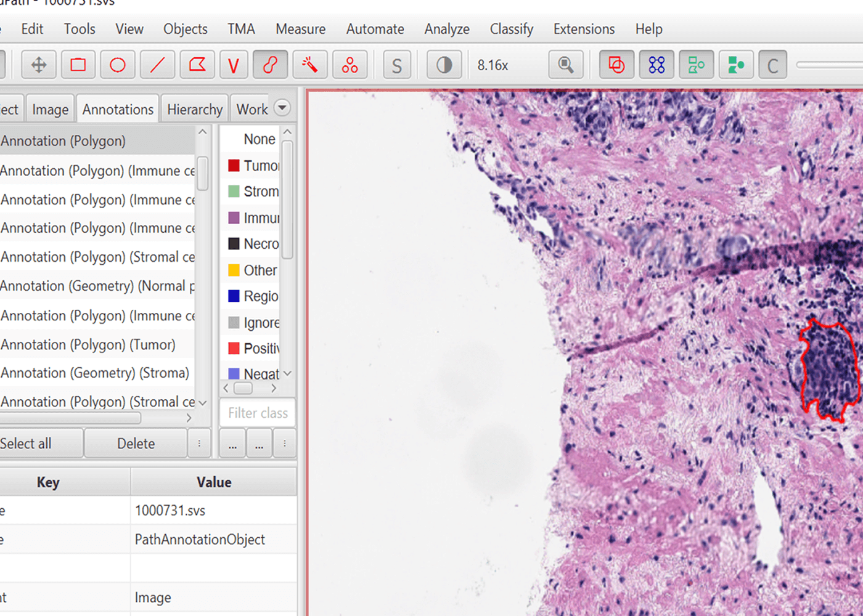Click the Stroma class green color swatch
This screenshot has width=863, height=616.
235,191
